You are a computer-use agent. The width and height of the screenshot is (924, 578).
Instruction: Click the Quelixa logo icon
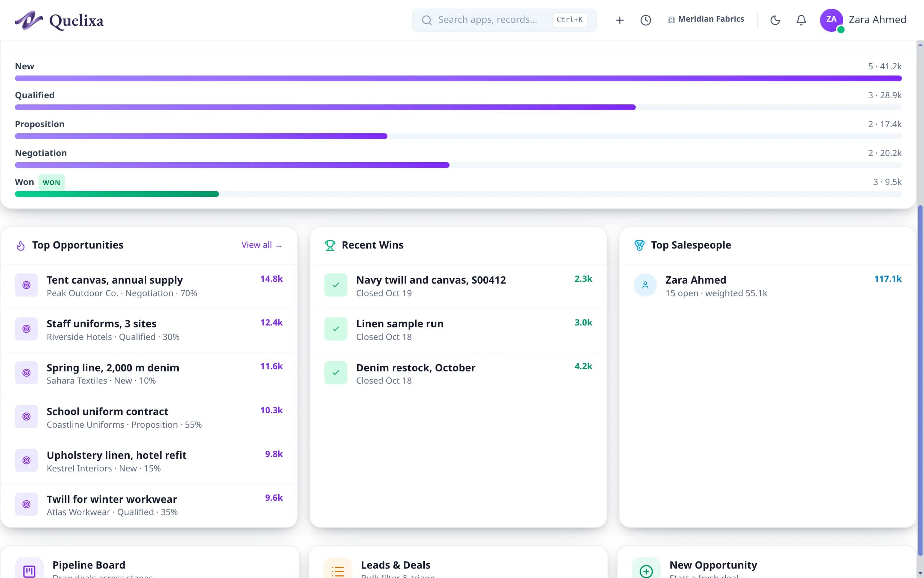coord(29,20)
